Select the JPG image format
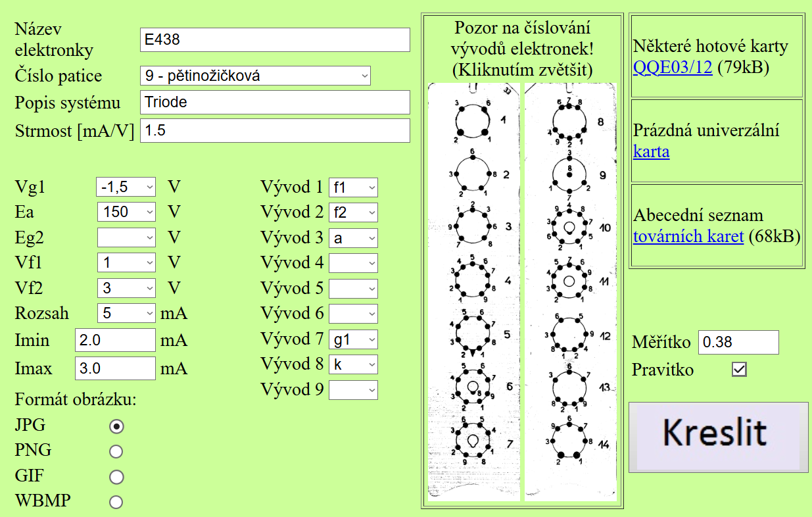Viewport: 812px width, 517px height. point(116,426)
